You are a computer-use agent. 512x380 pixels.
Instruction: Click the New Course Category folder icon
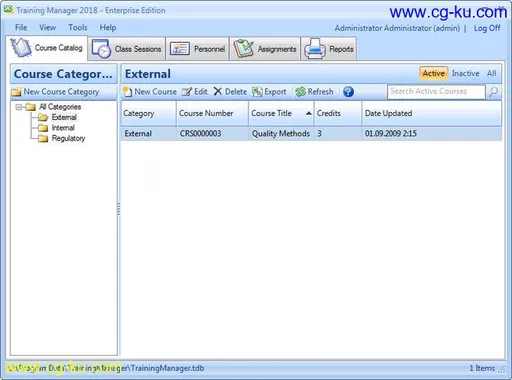point(16,92)
